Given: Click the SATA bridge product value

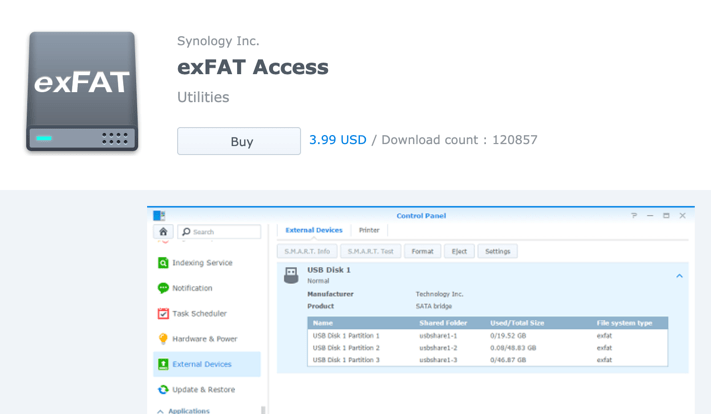Looking at the screenshot, I should pyautogui.click(x=433, y=306).
